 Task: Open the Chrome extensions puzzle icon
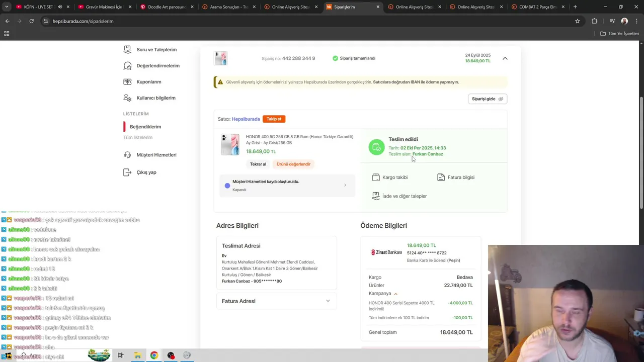[595, 21]
